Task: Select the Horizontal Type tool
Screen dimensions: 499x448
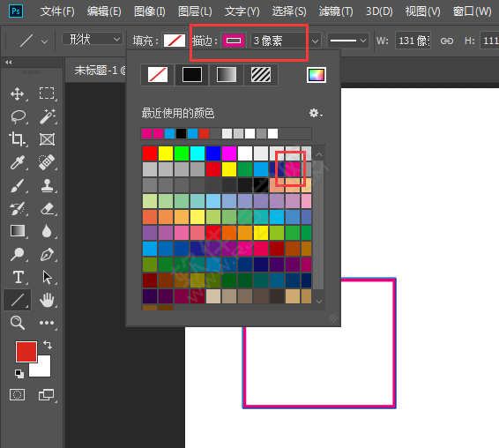Action: [x=19, y=277]
